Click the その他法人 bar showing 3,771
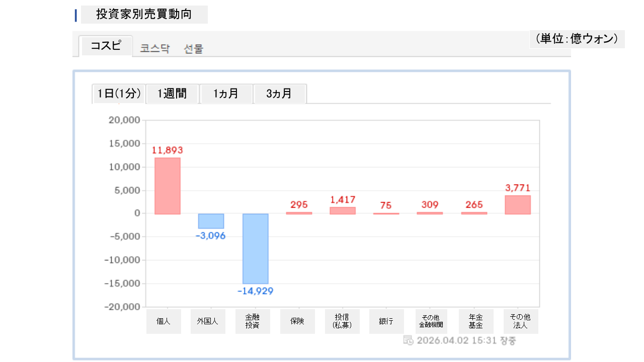Viewport: 644px width, 362px height. click(x=518, y=205)
